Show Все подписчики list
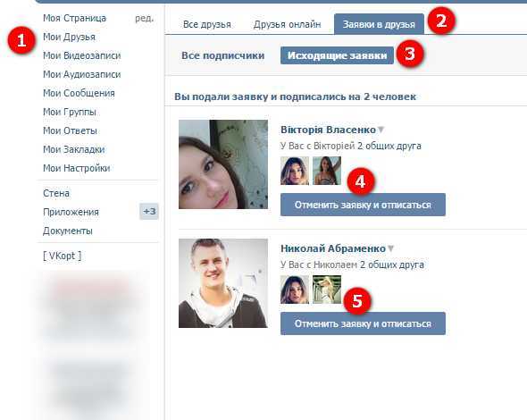 [x=222, y=55]
